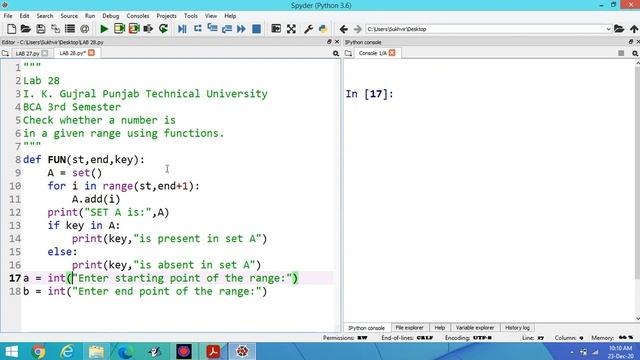Image resolution: width=640 pixels, height=360 pixels.
Task: Open the PYTHONPATH manager icon
Action: [323, 29]
